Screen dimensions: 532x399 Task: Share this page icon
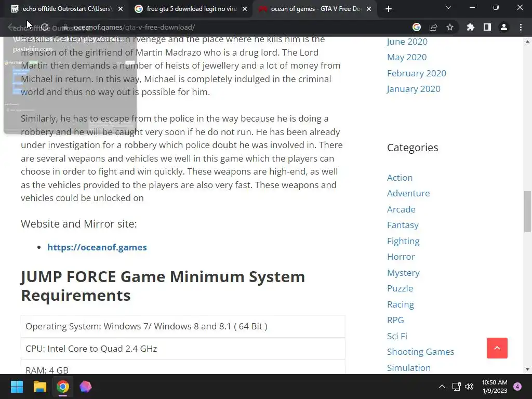(x=433, y=27)
